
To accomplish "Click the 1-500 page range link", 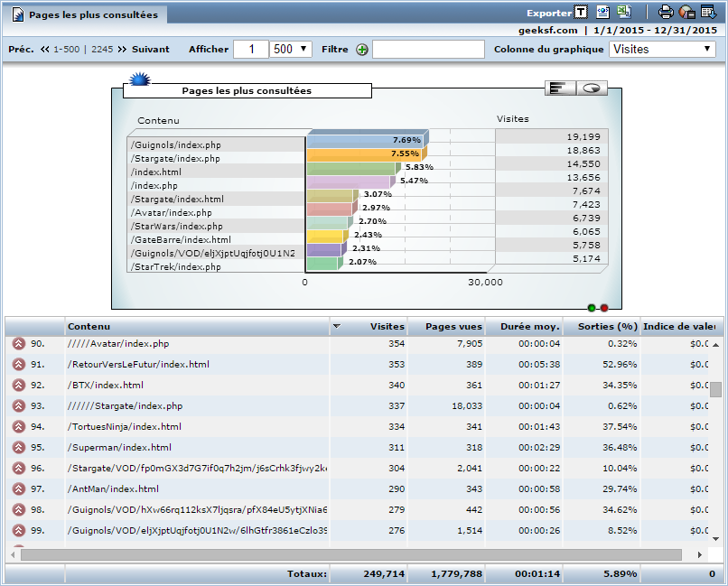I will (x=67, y=49).
